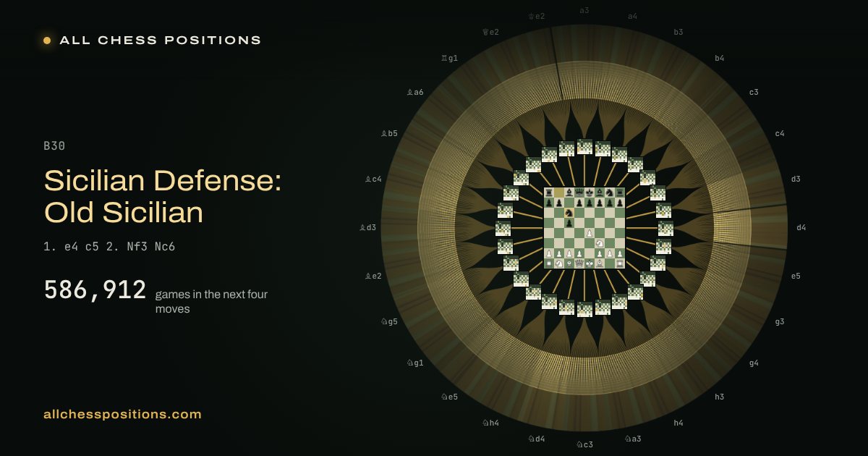Click the yellow dot beside All Chess Positions

[x=47, y=41]
